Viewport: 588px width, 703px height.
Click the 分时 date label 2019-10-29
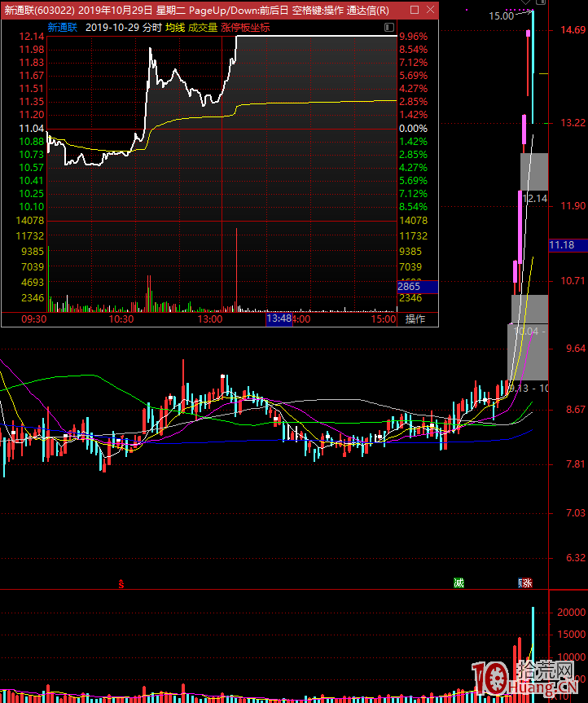pyautogui.click(x=112, y=28)
